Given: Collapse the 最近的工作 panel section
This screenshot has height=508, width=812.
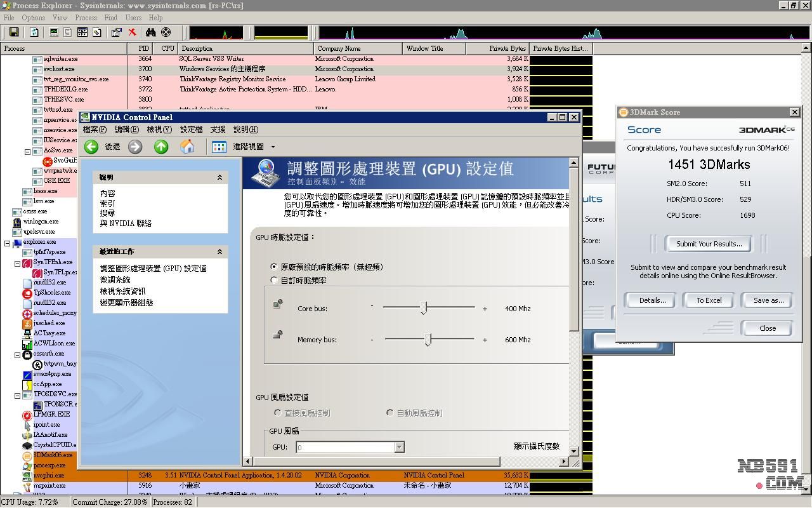Looking at the screenshot, I should 219,251.
